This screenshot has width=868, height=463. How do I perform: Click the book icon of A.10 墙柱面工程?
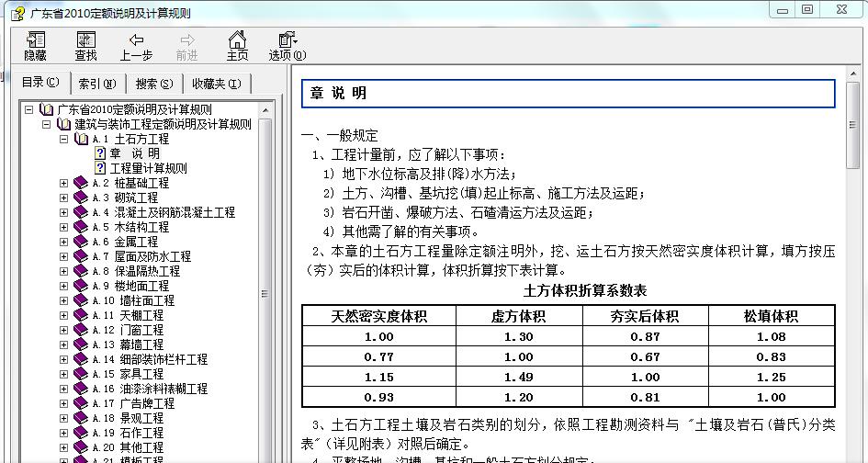[x=81, y=300]
